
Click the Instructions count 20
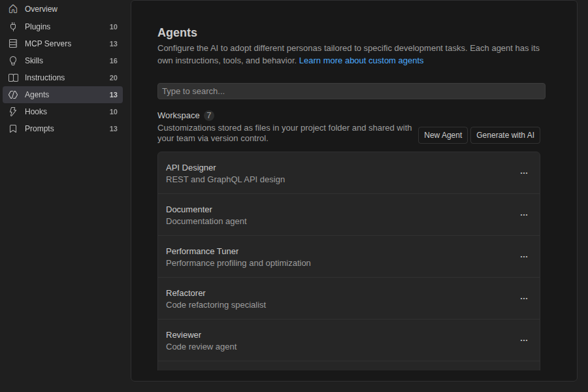[x=113, y=78]
